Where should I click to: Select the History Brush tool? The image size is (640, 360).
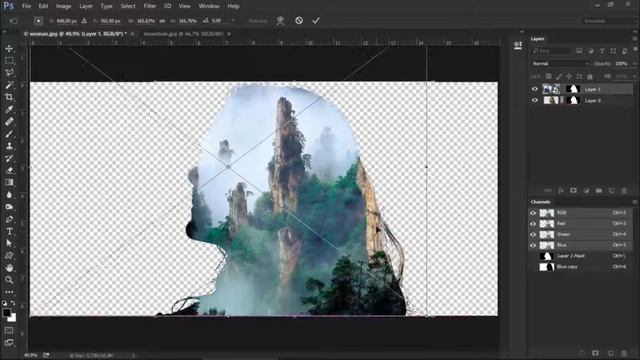click(9, 158)
